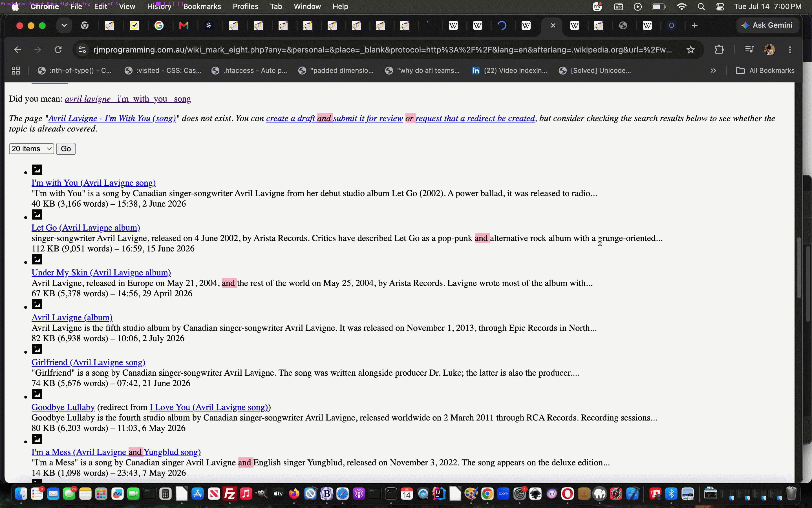812x508 pixels.
Task: Open I'm a Mess song link
Action: (116, 452)
